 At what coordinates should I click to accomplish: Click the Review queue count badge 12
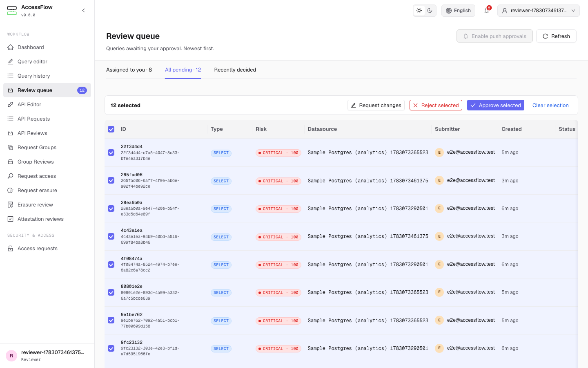click(82, 90)
